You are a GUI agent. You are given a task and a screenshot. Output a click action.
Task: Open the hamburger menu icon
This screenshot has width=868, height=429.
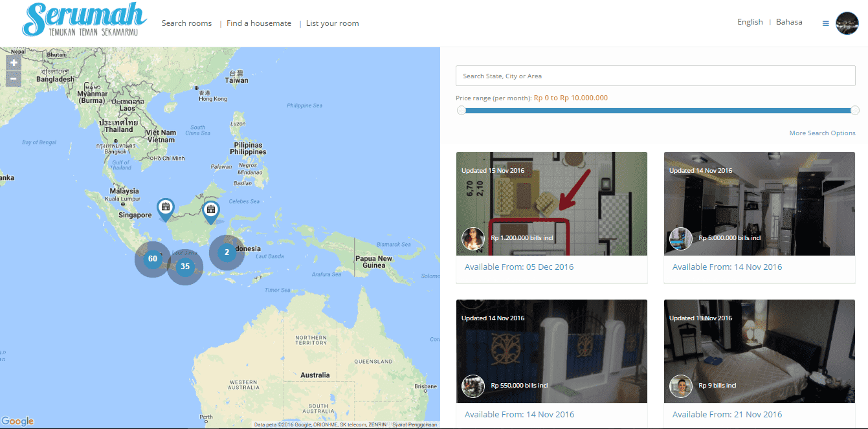pyautogui.click(x=825, y=23)
